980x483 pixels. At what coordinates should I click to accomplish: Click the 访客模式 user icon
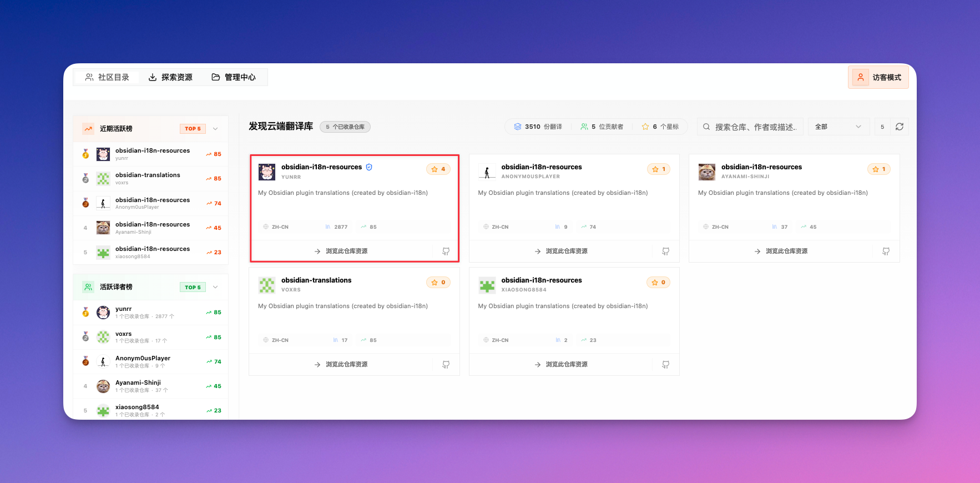pos(860,78)
